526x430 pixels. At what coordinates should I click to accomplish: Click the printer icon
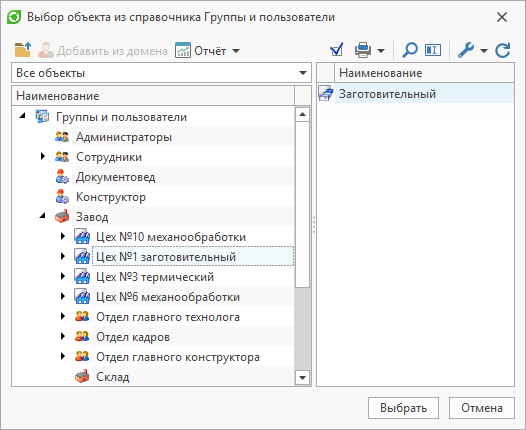click(363, 50)
